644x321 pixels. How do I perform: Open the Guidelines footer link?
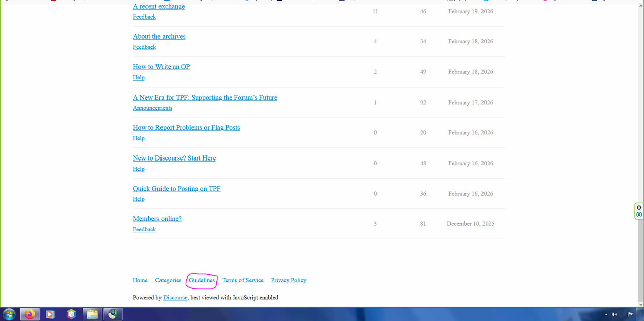coord(202,280)
